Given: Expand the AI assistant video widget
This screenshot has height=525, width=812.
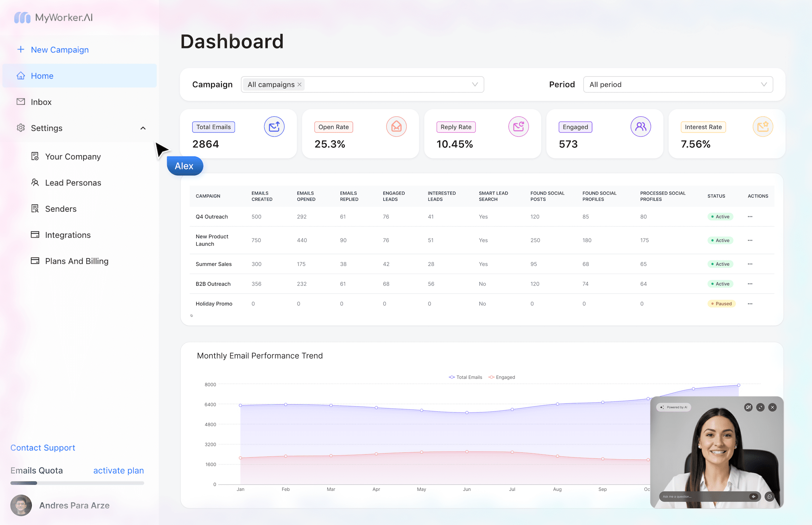Looking at the screenshot, I should click(x=760, y=407).
